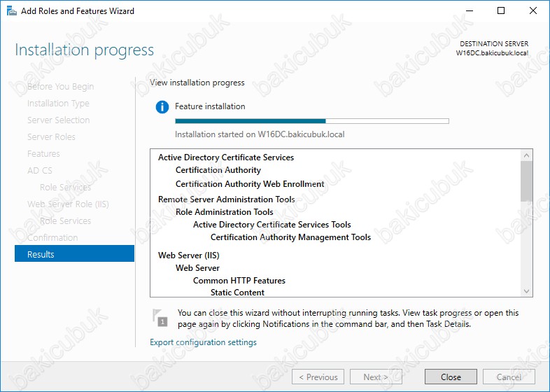Select Before You Begin step

pyautogui.click(x=60, y=86)
